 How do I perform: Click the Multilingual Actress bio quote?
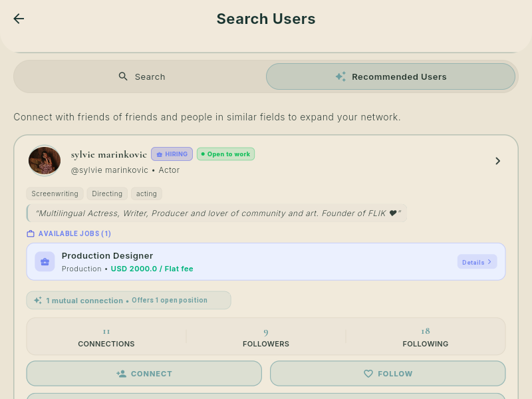point(217,213)
